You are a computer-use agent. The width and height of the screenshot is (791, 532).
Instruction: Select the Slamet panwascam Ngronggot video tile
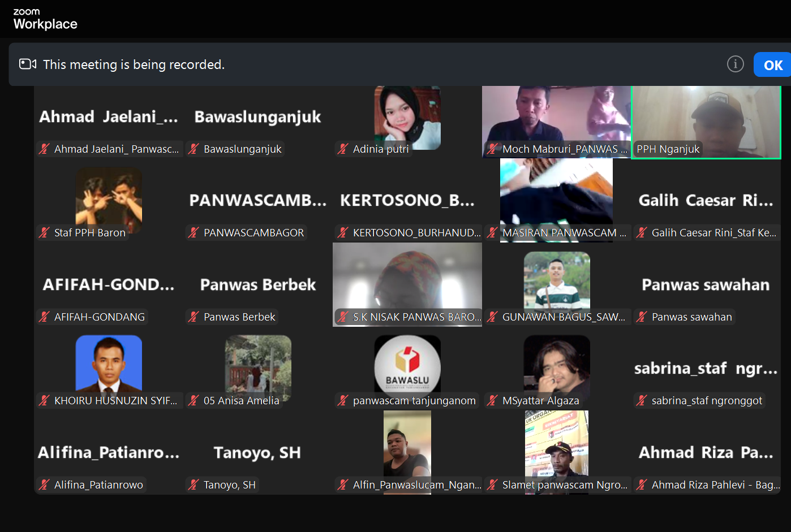point(556,447)
